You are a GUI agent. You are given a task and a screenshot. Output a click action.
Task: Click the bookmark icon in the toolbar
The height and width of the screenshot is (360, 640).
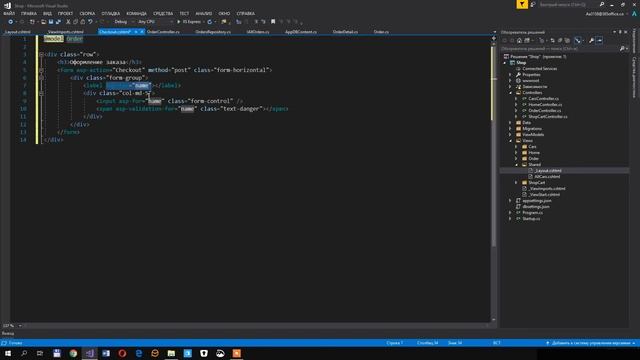[273, 22]
